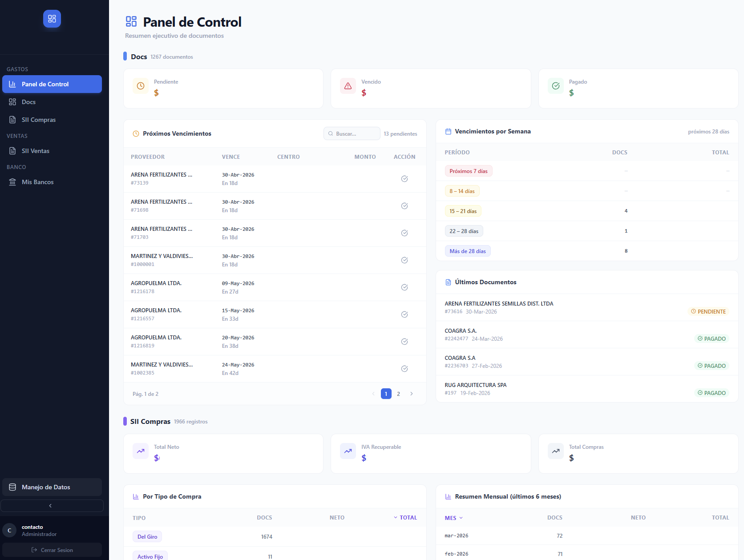
Task: Toggle paid check for AGROPUELMA #1216557
Action: click(404, 314)
